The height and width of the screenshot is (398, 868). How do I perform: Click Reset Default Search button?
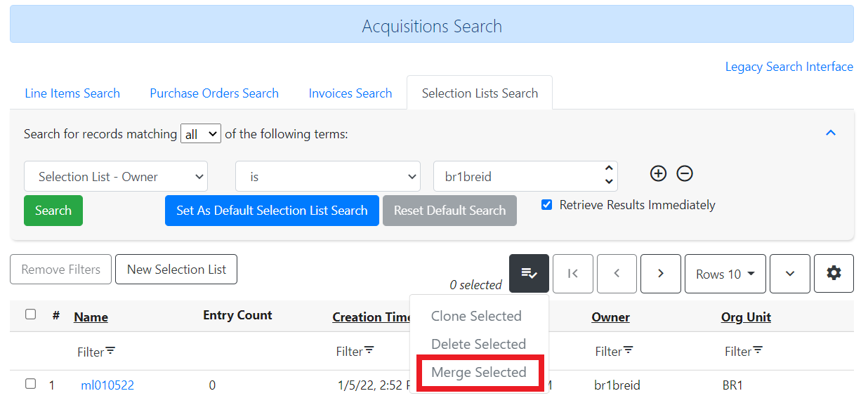pyautogui.click(x=449, y=211)
